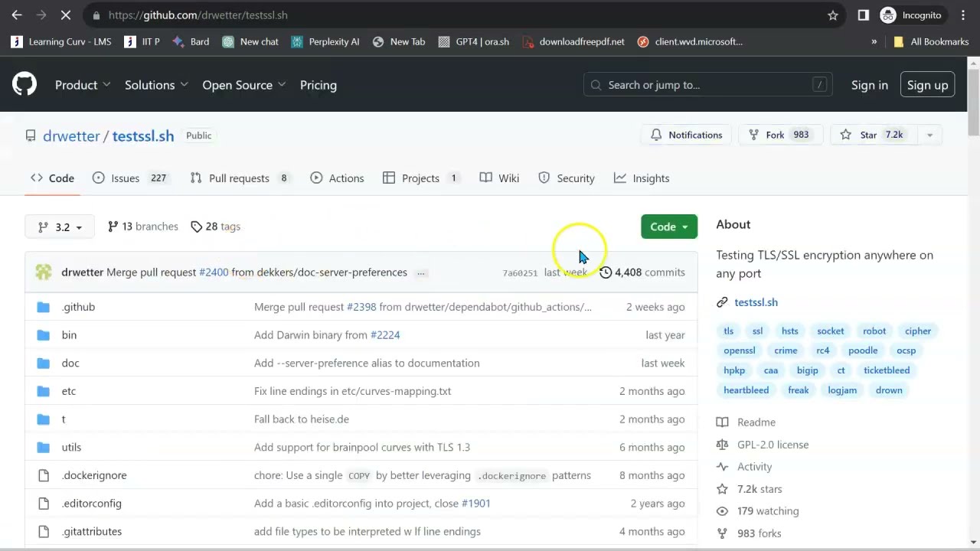980x551 pixels.
Task: Open the Open Source menu dropdown
Action: point(244,85)
